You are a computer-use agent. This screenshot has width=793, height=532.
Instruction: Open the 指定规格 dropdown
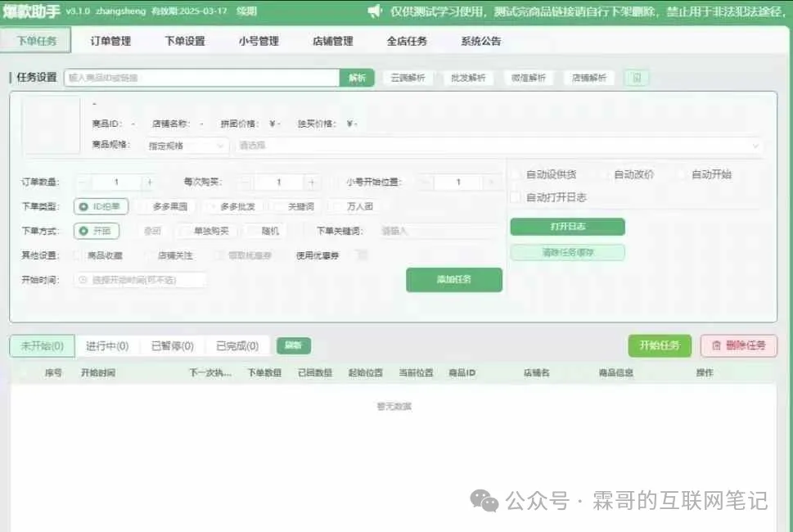pyautogui.click(x=187, y=146)
